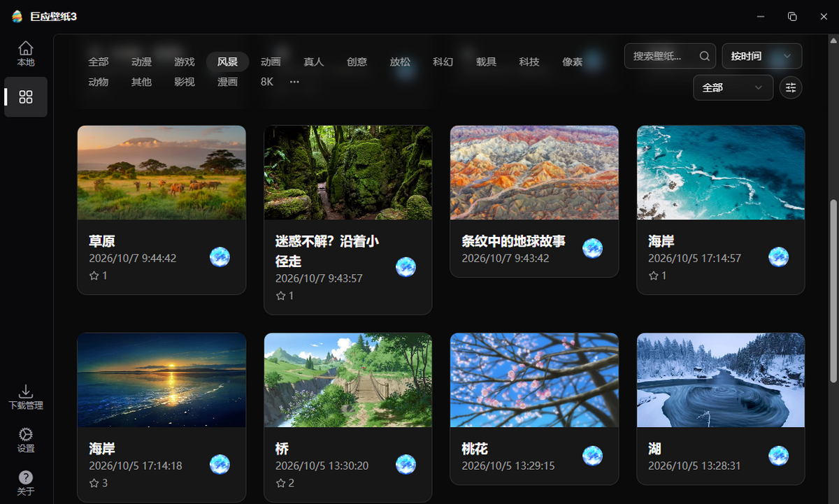Click the date 2026/10/5 13:28:31
This screenshot has height=504, width=839.
click(x=694, y=466)
